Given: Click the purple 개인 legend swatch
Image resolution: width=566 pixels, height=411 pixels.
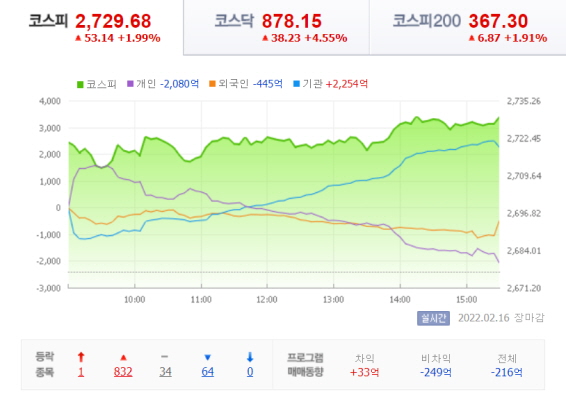Looking at the screenshot, I should click(x=130, y=84).
